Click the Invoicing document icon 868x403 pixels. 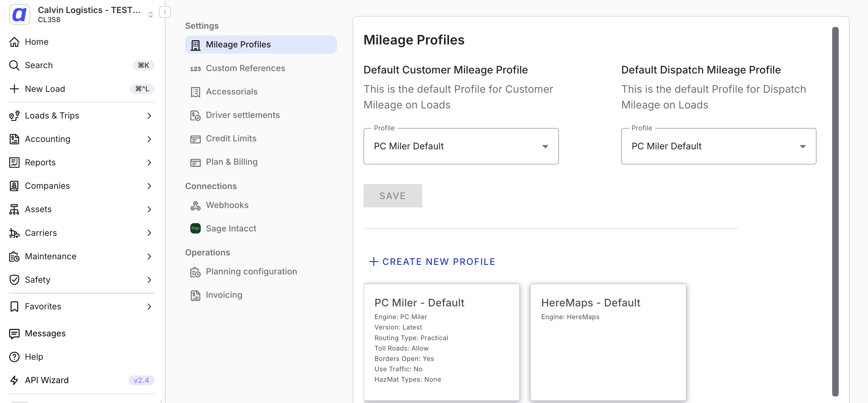coord(195,295)
